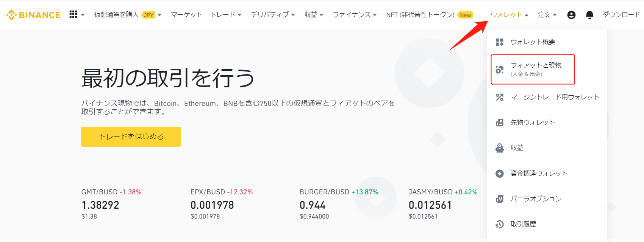
Task: Click the 収益 piggy bank icon
Action: click(500, 148)
